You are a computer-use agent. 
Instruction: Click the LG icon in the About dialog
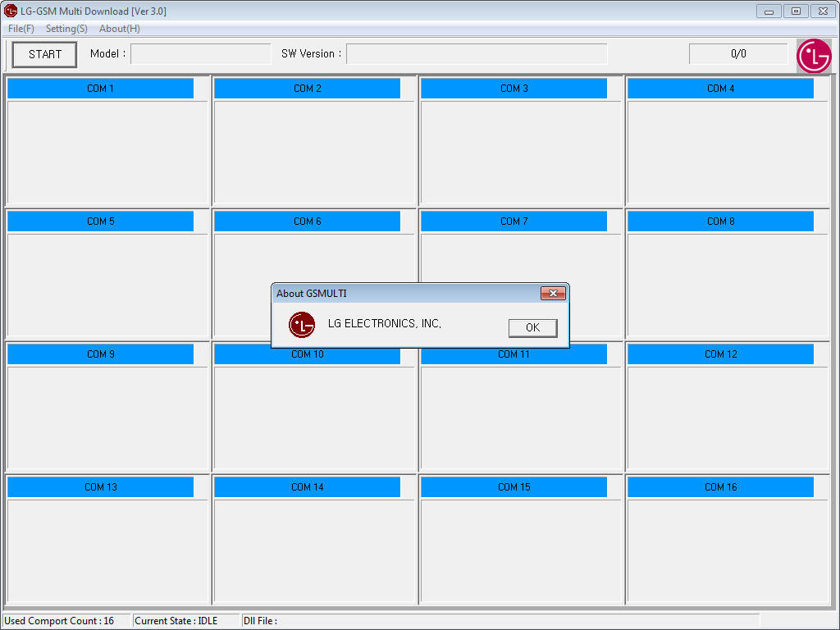coord(302,325)
